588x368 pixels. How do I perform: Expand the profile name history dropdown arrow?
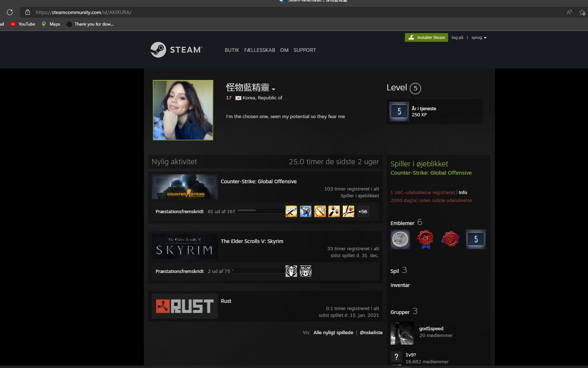tap(273, 89)
